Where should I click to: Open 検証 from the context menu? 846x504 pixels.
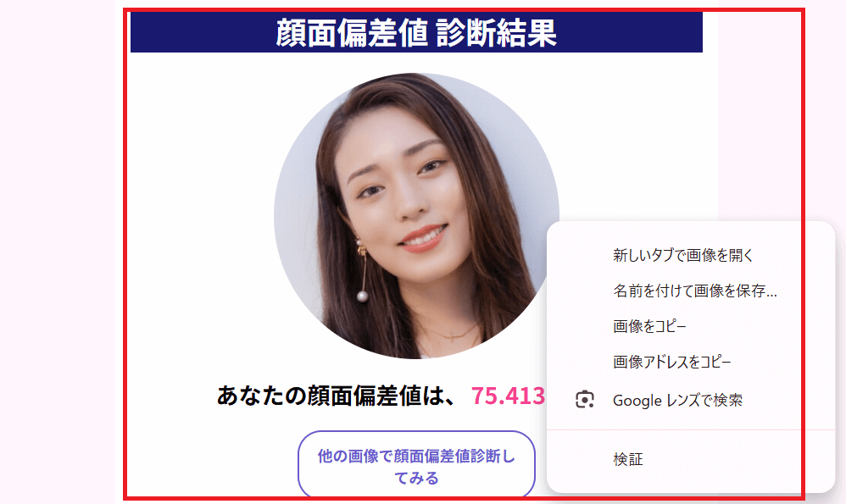(628, 459)
